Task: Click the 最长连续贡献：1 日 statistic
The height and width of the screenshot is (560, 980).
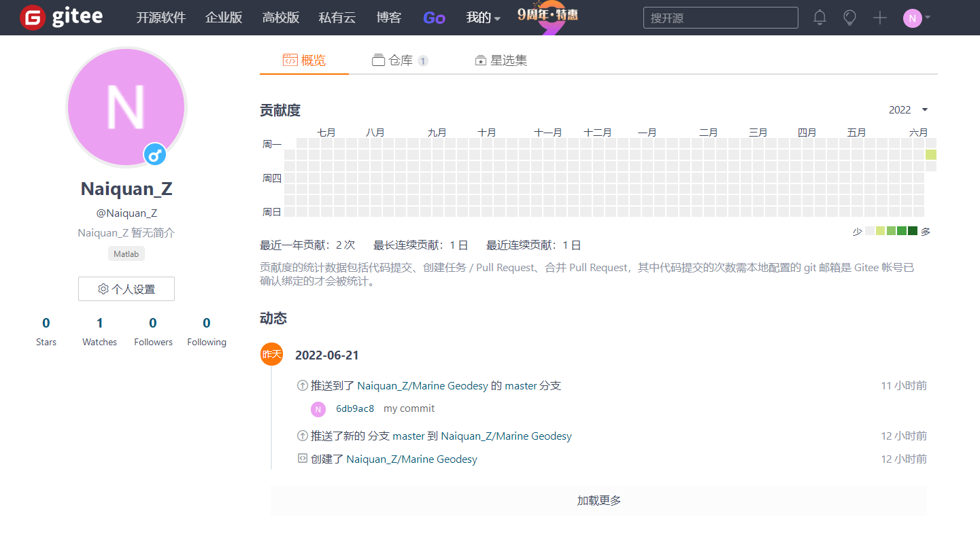Action: click(421, 245)
